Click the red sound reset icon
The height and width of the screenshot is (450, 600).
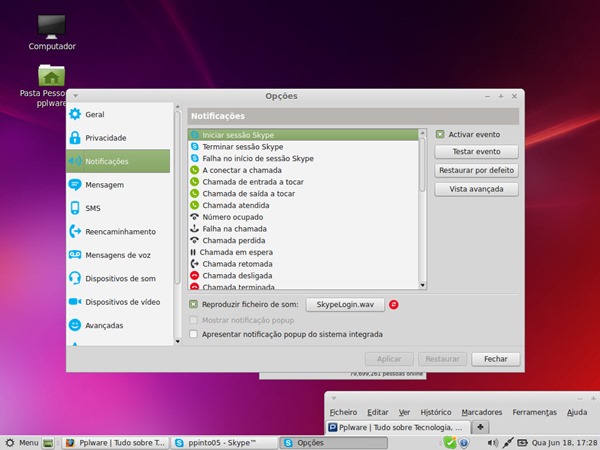393,305
